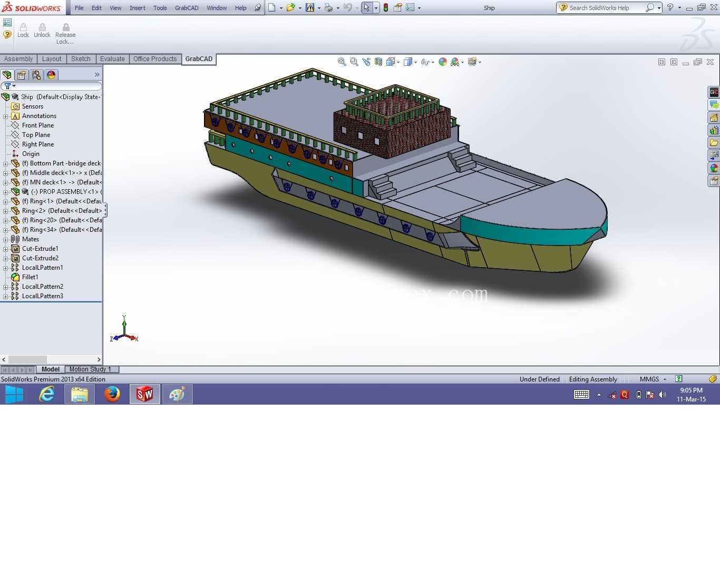Viewport: 720px width, 588px height.
Task: Switch to the ConfigurationManager tab icon
Action: coord(36,75)
